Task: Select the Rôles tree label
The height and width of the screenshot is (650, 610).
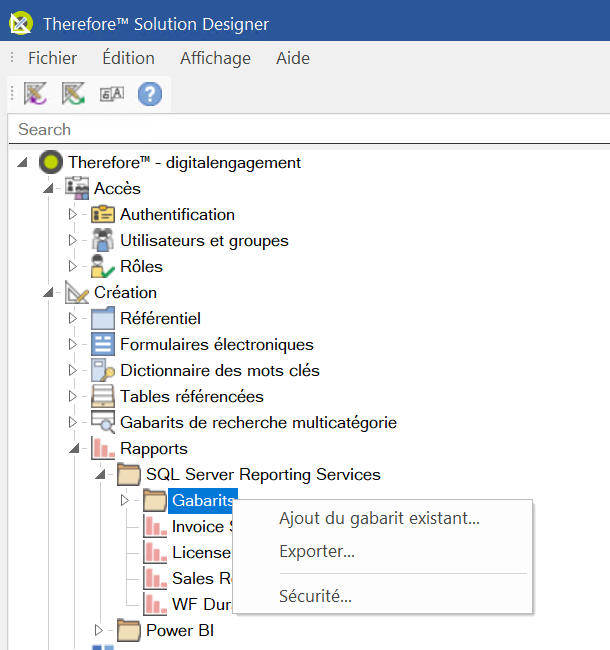Action: click(141, 266)
